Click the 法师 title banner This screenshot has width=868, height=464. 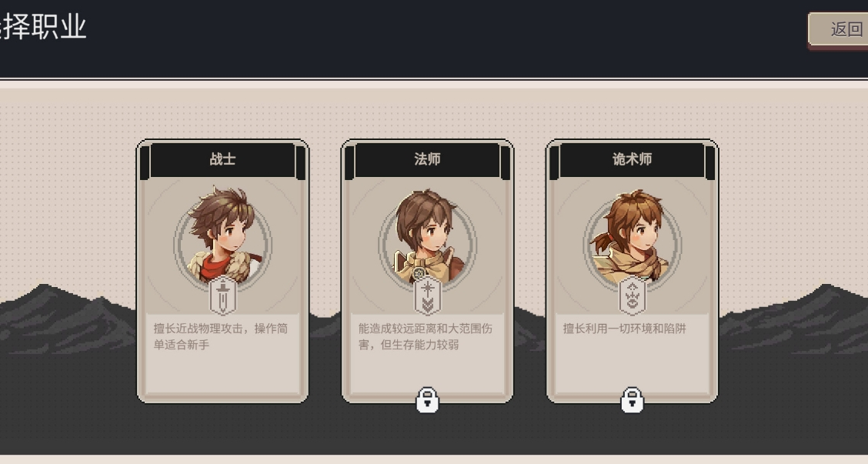pyautogui.click(x=427, y=159)
